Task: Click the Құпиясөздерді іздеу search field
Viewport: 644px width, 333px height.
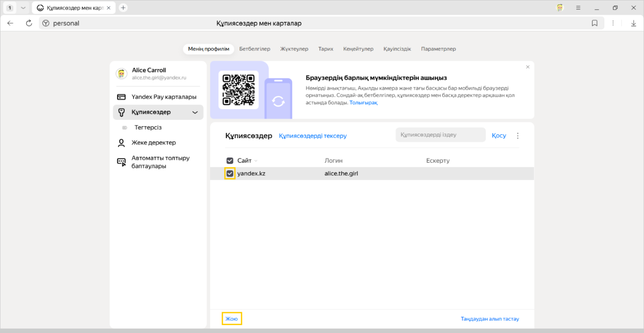Action: tap(440, 135)
